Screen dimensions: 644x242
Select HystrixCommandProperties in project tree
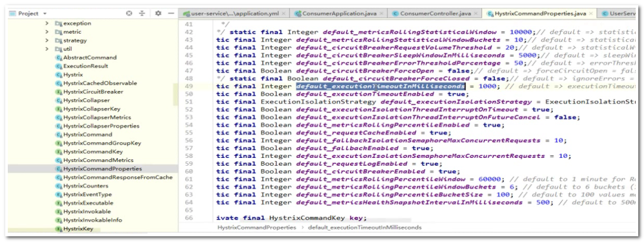98,169
